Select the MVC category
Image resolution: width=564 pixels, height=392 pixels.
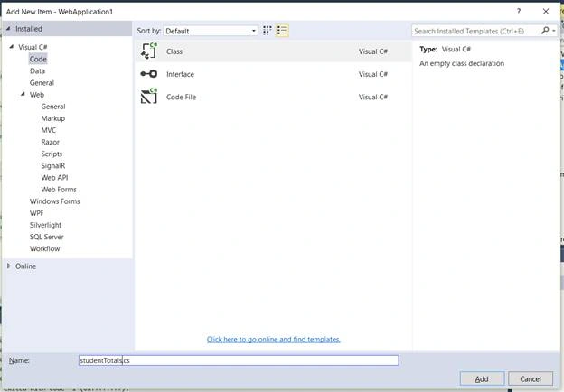(x=49, y=130)
